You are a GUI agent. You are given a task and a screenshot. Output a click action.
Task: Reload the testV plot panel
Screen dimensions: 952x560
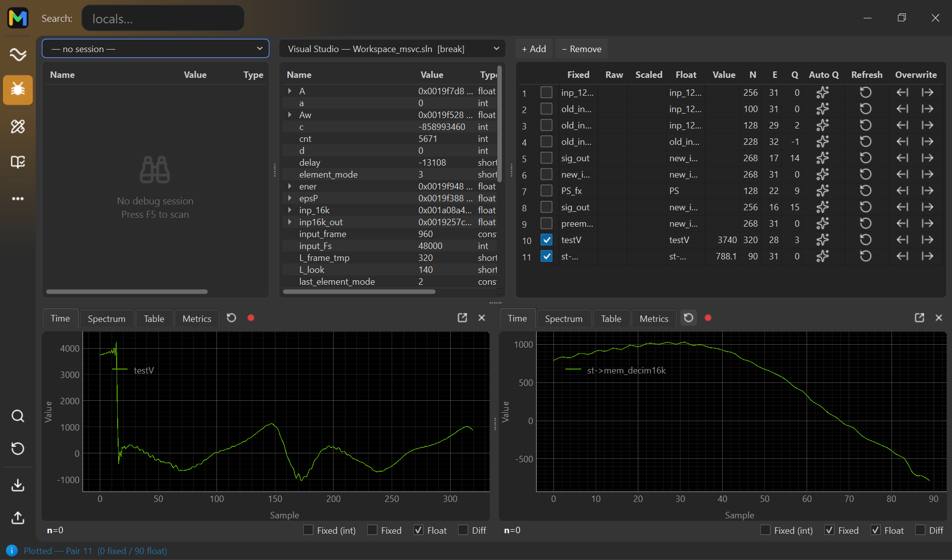(x=231, y=318)
